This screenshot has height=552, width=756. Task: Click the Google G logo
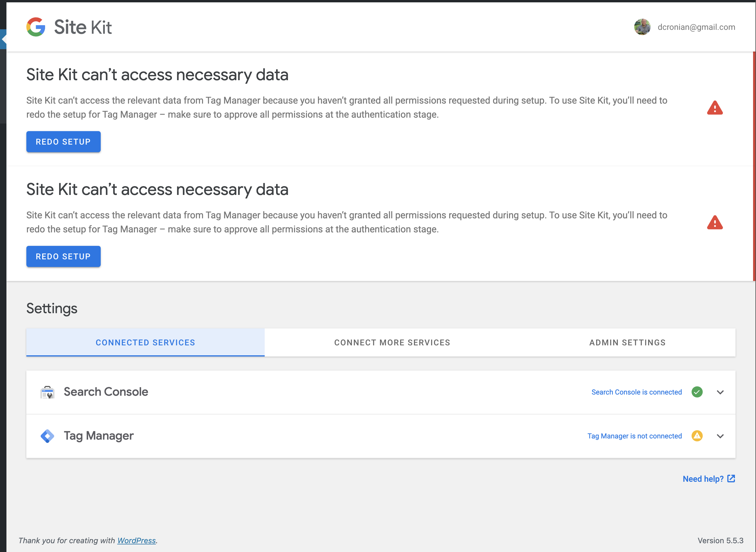(x=36, y=27)
